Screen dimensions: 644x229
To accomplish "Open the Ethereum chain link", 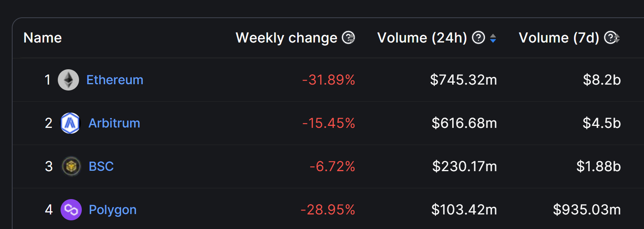I will click(x=115, y=80).
